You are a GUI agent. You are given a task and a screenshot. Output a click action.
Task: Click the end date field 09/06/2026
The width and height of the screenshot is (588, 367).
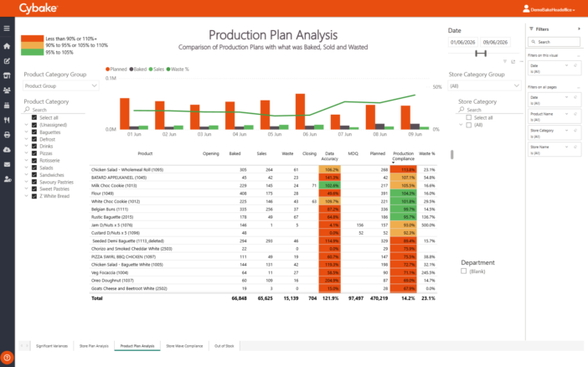pos(495,43)
